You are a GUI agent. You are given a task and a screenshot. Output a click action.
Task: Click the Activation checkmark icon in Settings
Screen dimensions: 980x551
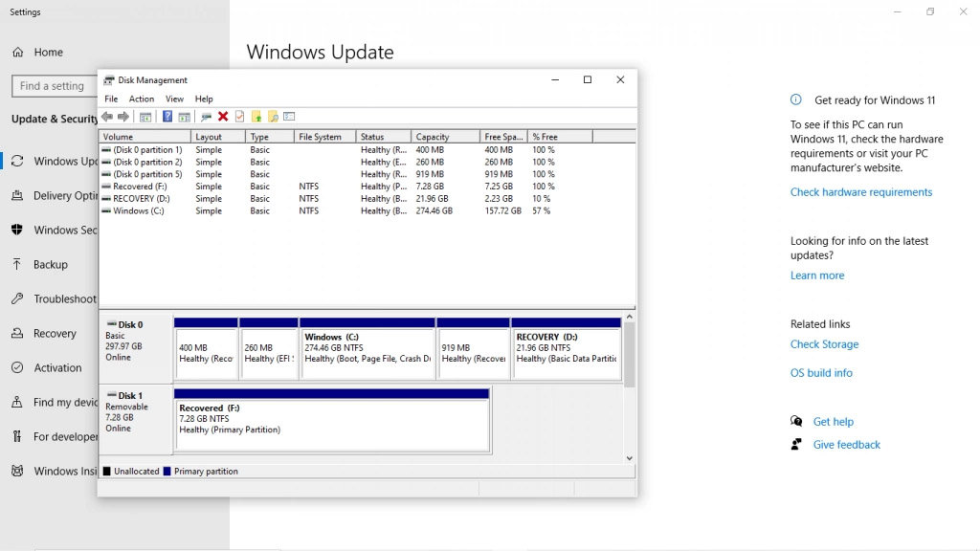[x=17, y=367]
